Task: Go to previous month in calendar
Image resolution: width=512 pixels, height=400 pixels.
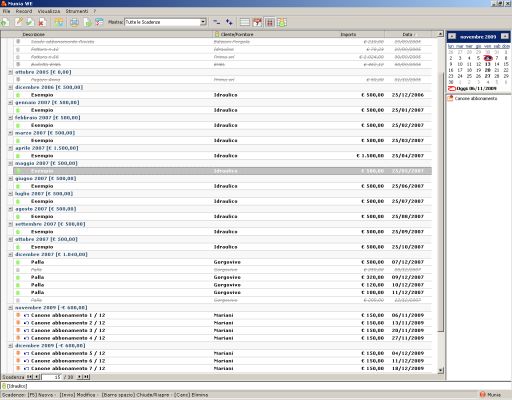Action: point(452,36)
